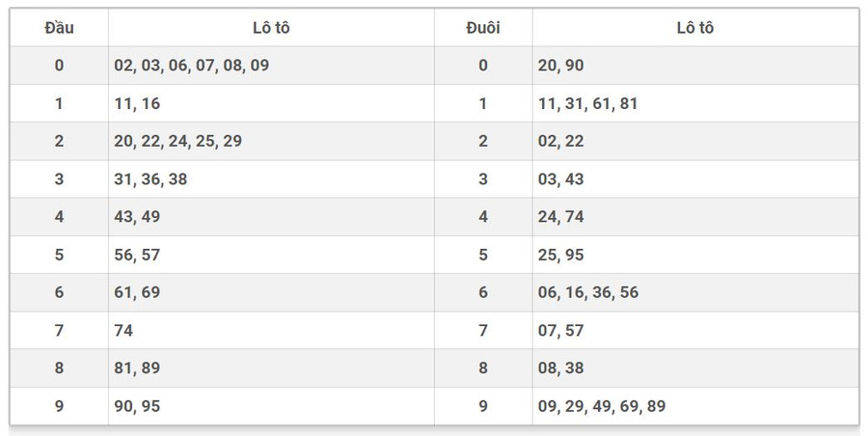Select the "90, 95" cell
868x436 pixels.
137,406
